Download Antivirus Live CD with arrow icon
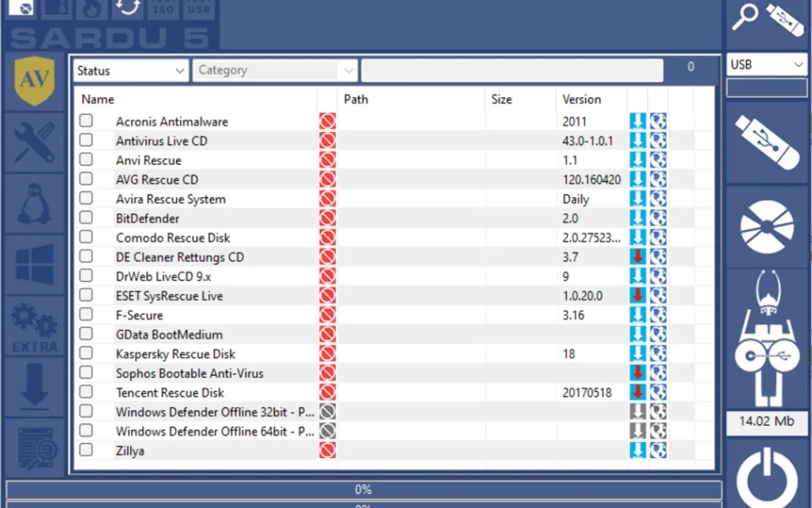This screenshot has width=812, height=508. (x=638, y=141)
